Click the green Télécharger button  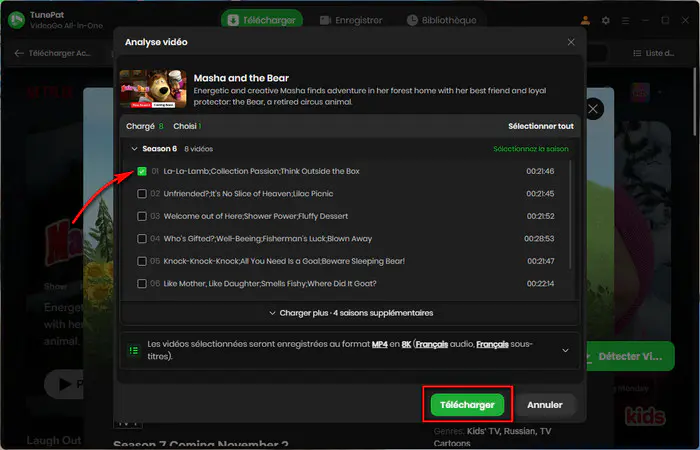coord(467,405)
